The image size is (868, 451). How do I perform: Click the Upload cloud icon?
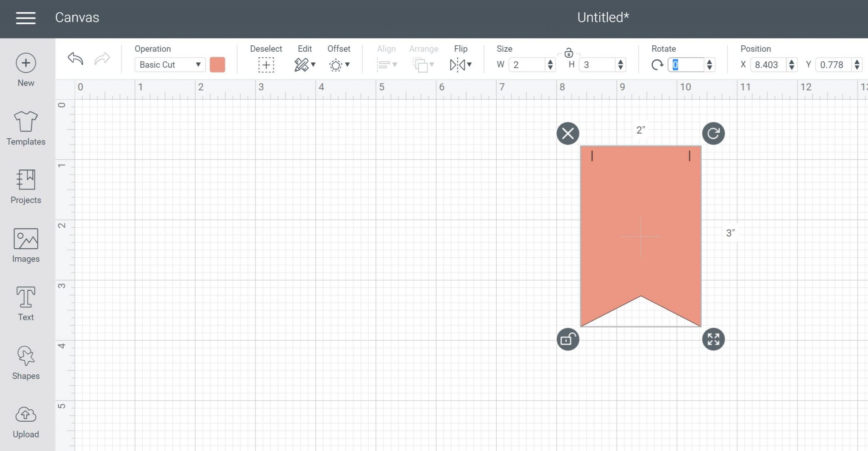[x=26, y=421]
